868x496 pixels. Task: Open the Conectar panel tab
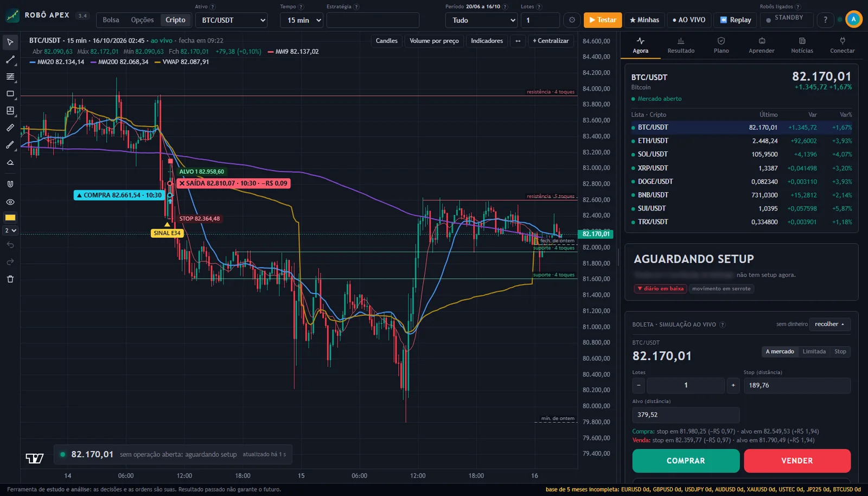tap(842, 46)
